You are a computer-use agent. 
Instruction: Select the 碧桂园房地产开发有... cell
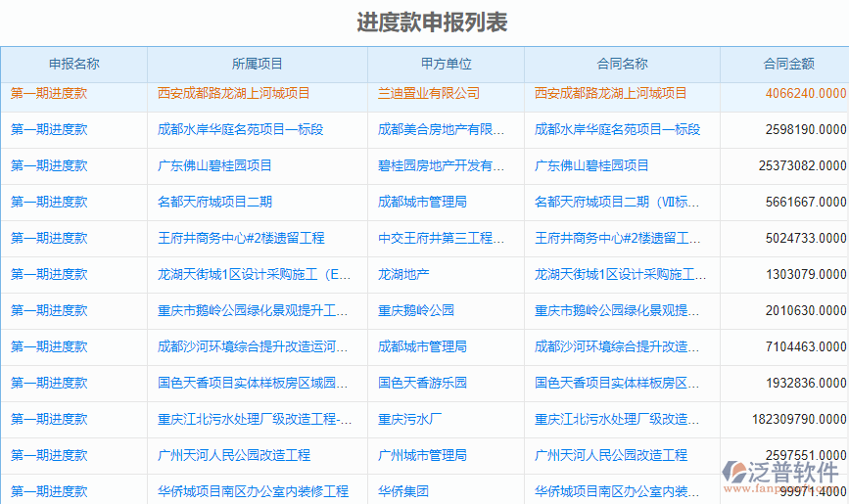[x=441, y=165]
